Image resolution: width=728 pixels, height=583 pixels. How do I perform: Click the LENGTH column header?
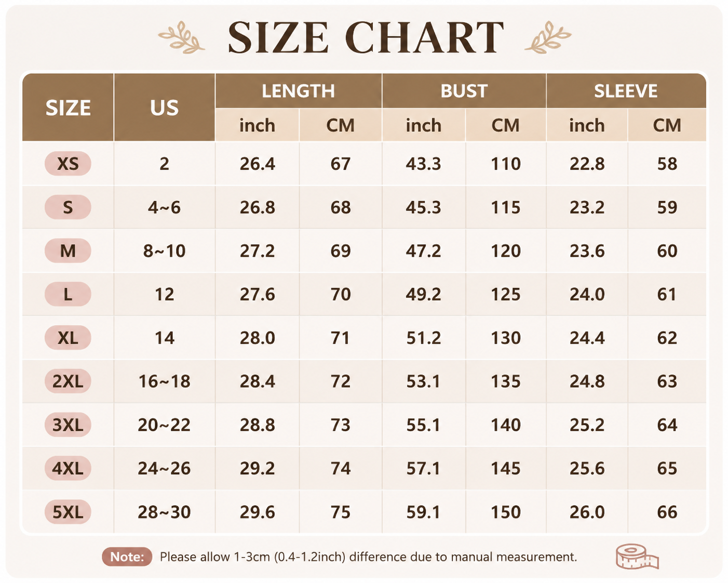click(299, 91)
